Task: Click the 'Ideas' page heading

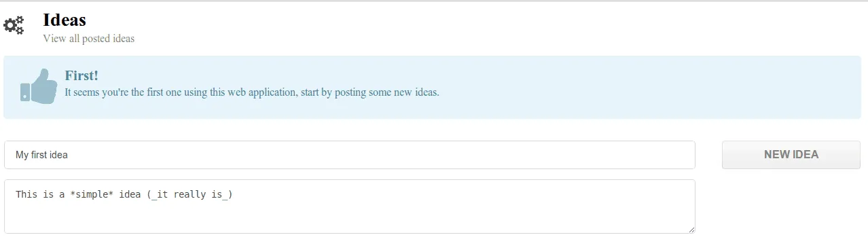Action: (x=65, y=20)
